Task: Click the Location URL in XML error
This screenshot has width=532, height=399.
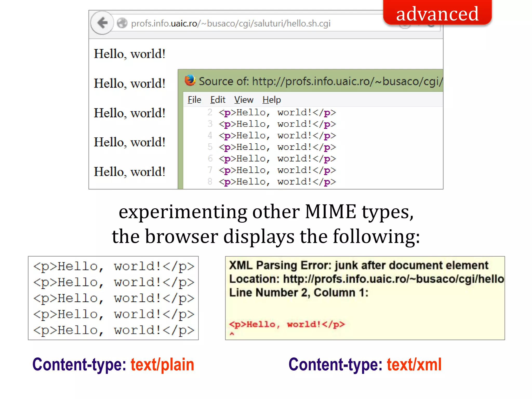Action: coord(393,279)
